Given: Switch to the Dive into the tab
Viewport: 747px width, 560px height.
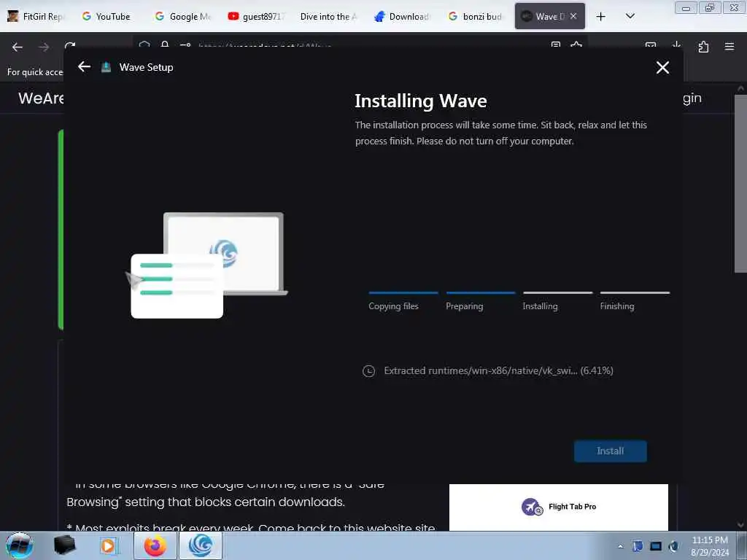Looking at the screenshot, I should coord(329,16).
